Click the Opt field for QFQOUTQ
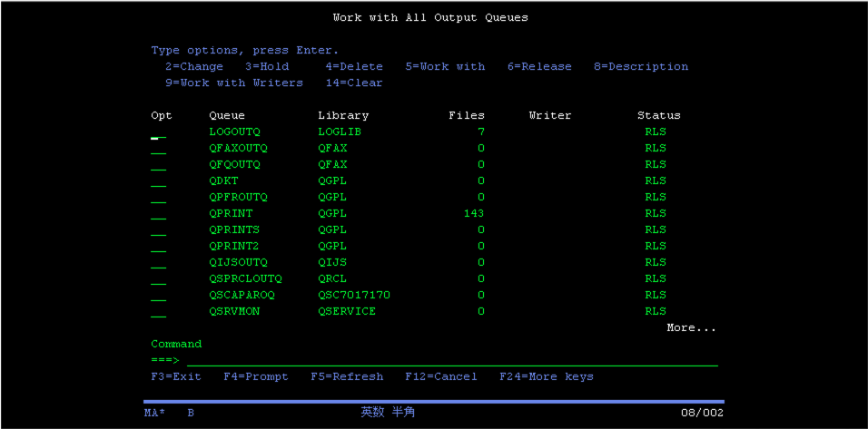 pyautogui.click(x=158, y=165)
